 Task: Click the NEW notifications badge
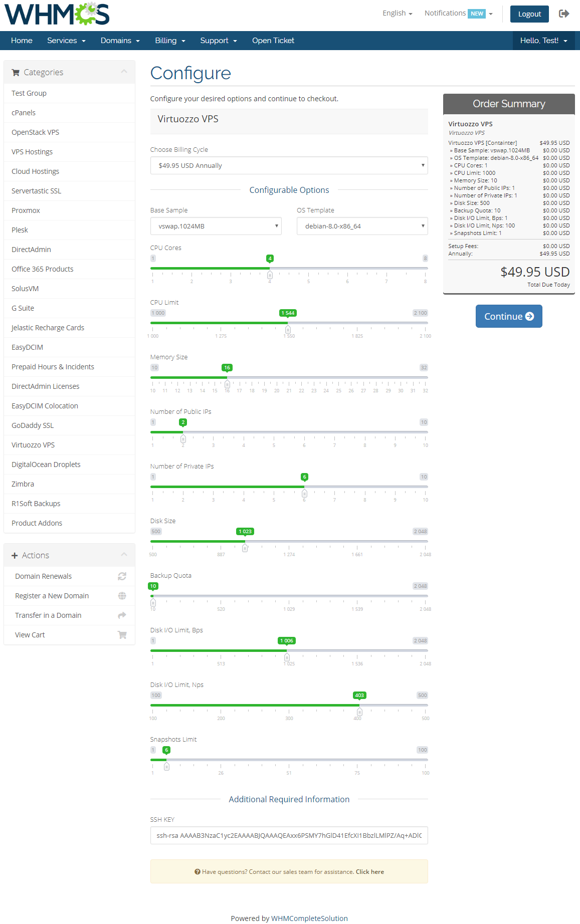pyautogui.click(x=477, y=14)
